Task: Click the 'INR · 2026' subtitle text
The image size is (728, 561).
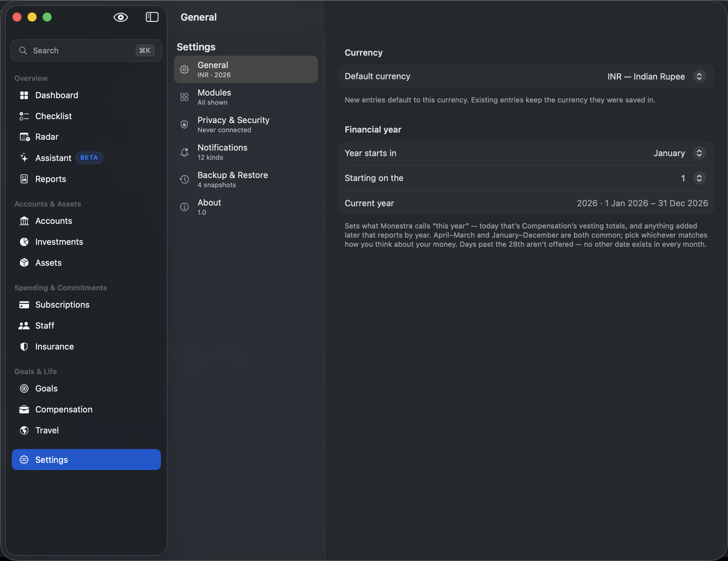Action: [214, 75]
